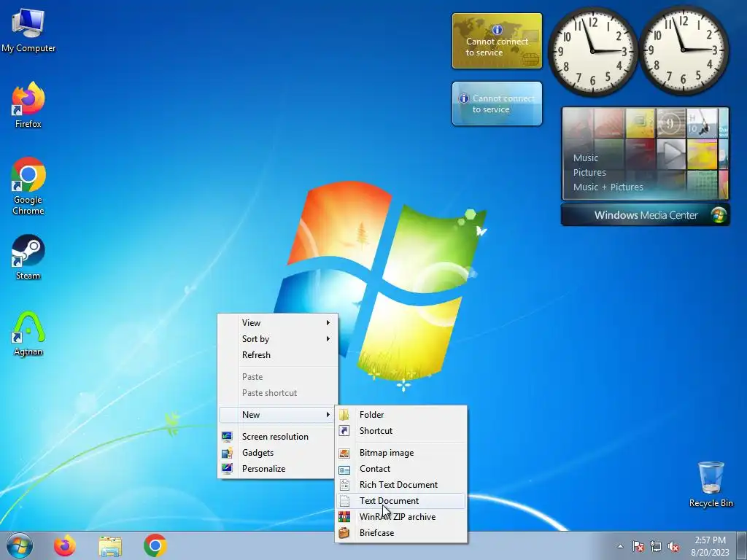
Task: Open Personalize from the context menu
Action: click(x=278, y=469)
